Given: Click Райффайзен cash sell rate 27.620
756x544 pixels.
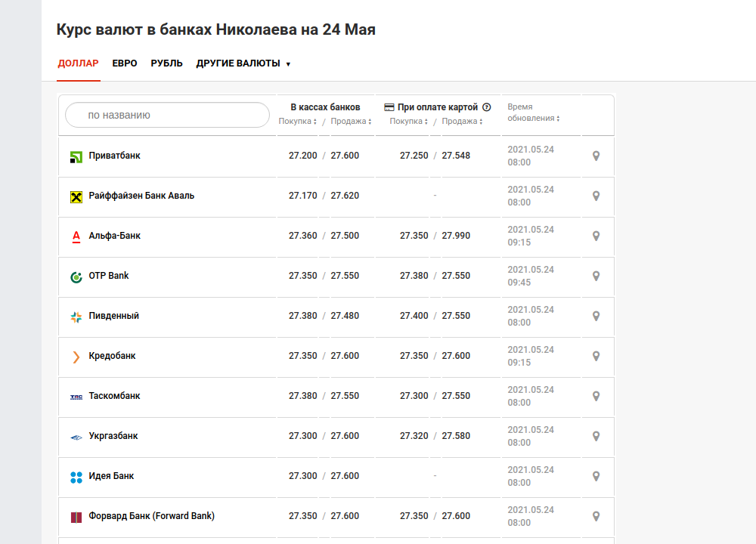Looking at the screenshot, I should (345, 196).
